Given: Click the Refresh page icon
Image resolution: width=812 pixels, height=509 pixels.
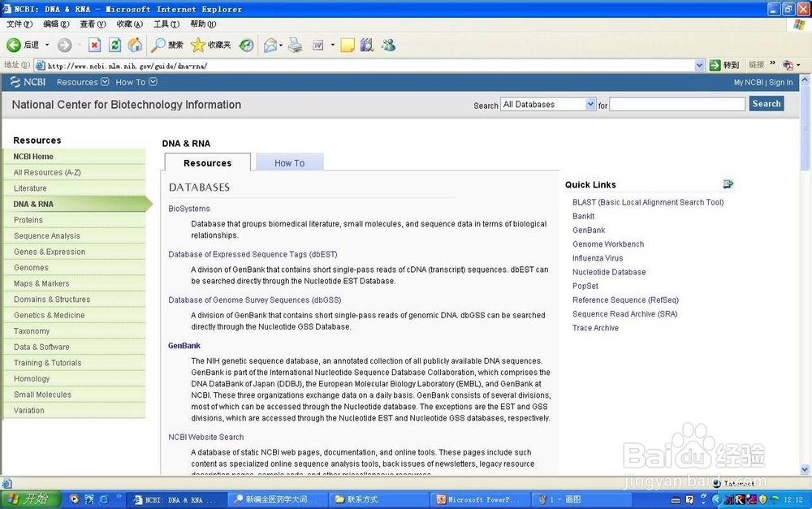Looking at the screenshot, I should [114, 45].
